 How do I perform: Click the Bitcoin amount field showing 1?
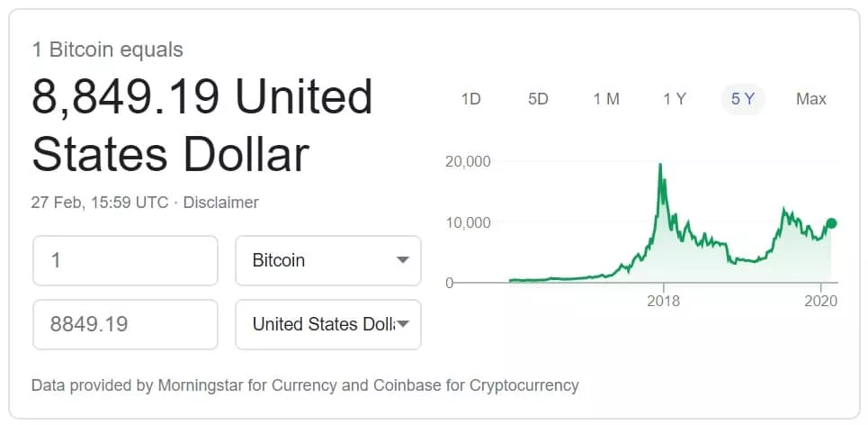[125, 260]
